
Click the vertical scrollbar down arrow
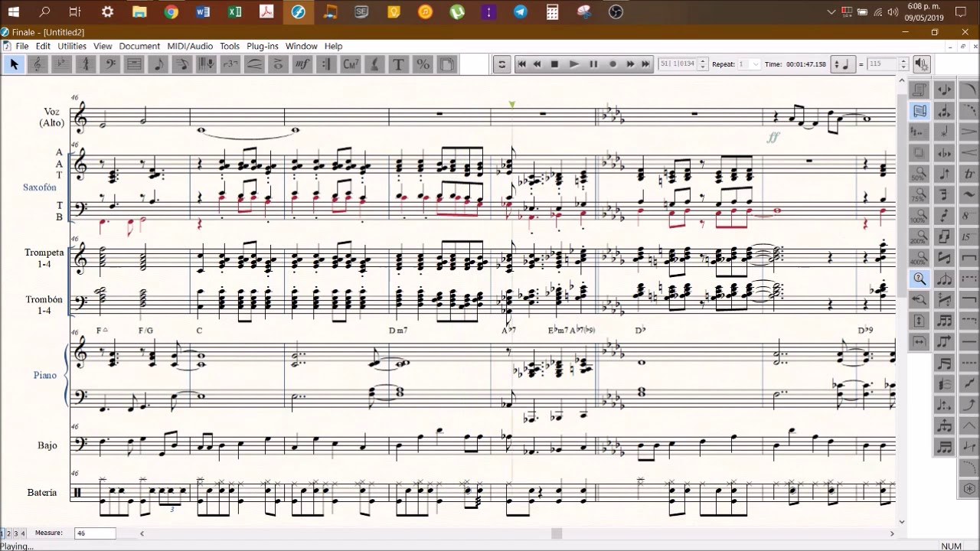[x=901, y=522]
